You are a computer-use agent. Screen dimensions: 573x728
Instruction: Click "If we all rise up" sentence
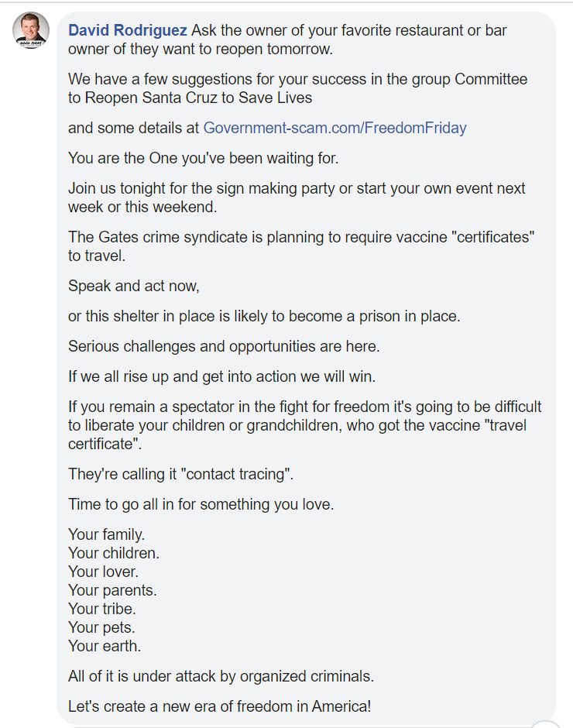click(222, 376)
